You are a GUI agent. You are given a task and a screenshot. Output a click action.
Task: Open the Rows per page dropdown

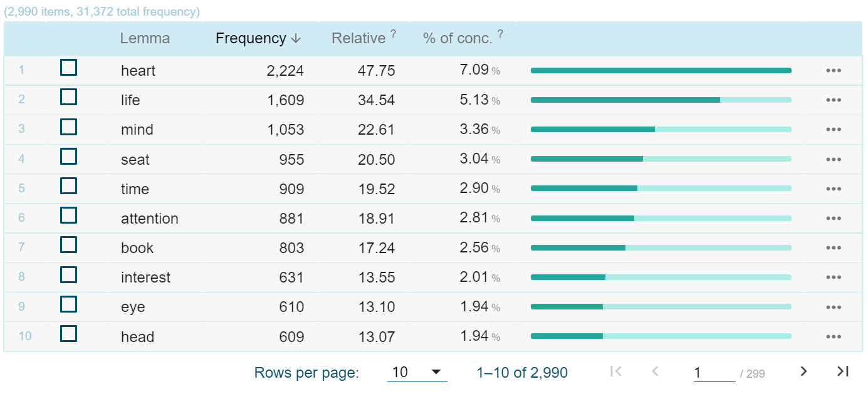click(417, 373)
